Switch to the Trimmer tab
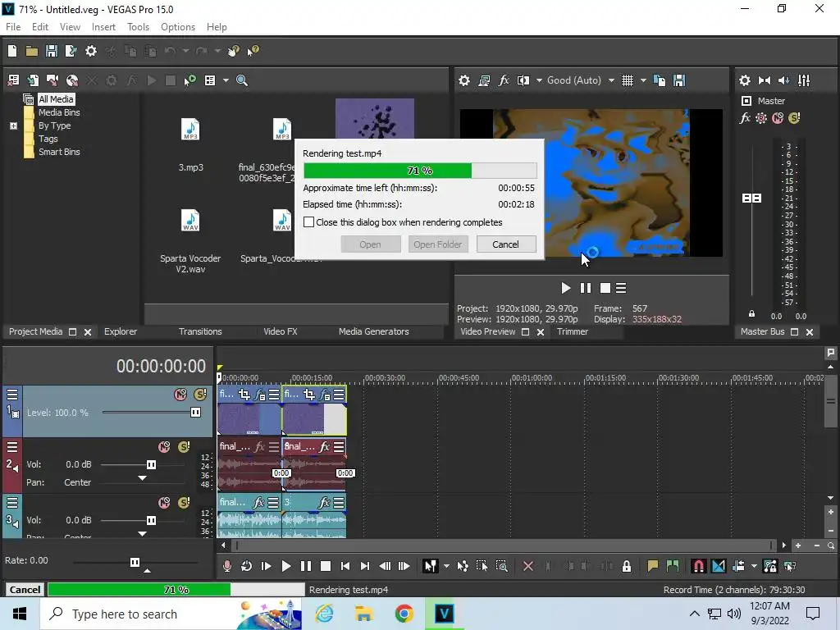 (x=572, y=331)
